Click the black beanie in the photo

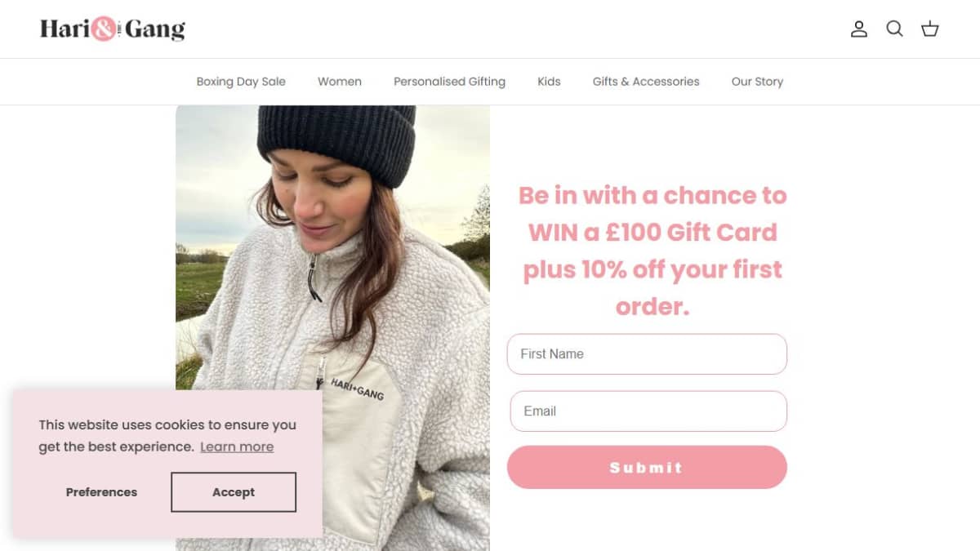coord(336,139)
